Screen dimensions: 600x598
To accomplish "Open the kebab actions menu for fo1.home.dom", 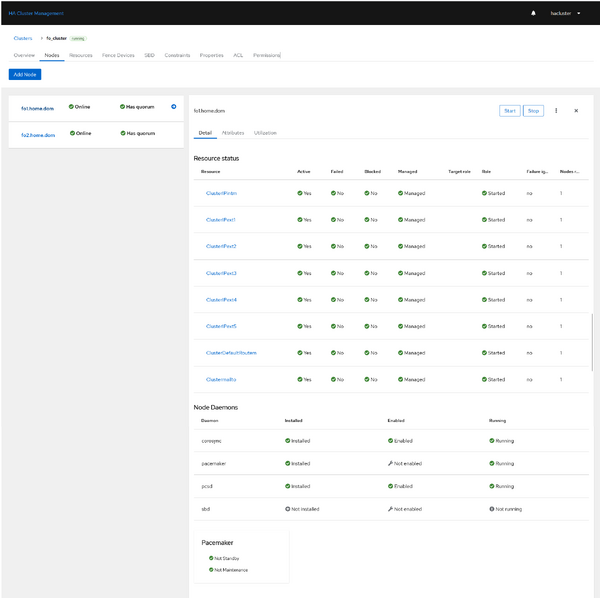I will click(x=556, y=111).
